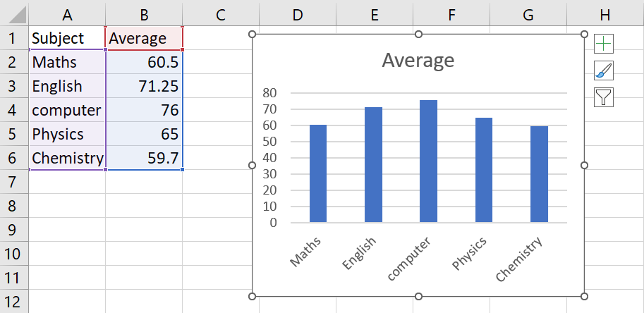Screen dimensions: 644x313
Task: Select the Maths bar in chart
Action: [318, 174]
